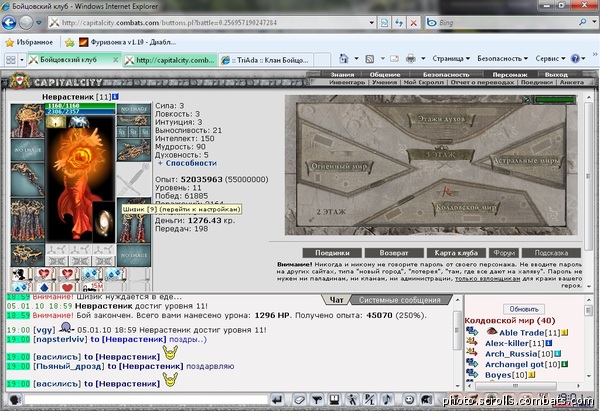
Task: Click the Compatibility View icon
Action: click(384, 23)
